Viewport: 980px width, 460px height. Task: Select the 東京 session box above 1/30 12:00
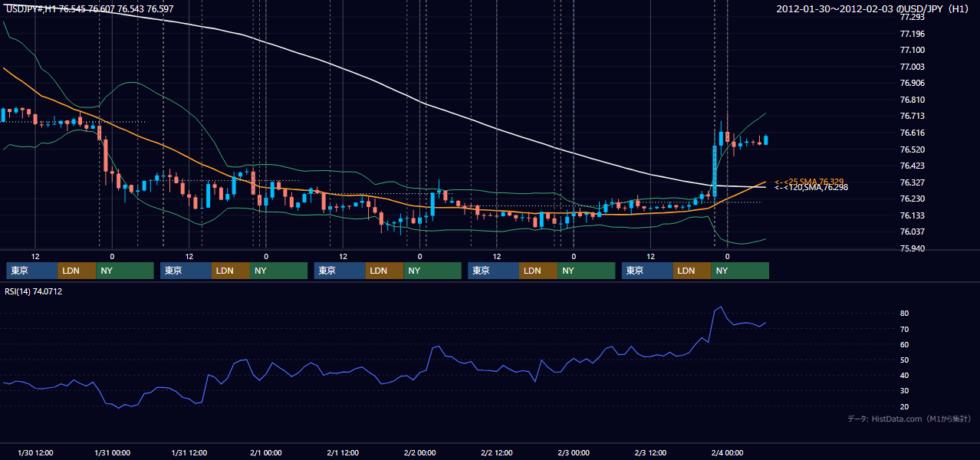32,271
